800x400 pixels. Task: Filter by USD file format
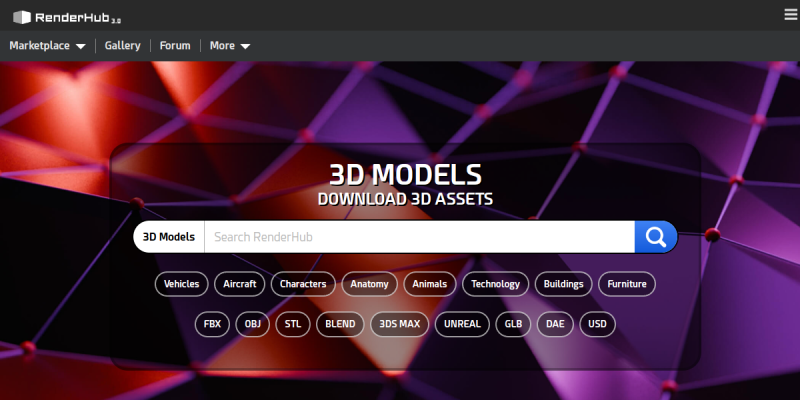pyautogui.click(x=597, y=324)
